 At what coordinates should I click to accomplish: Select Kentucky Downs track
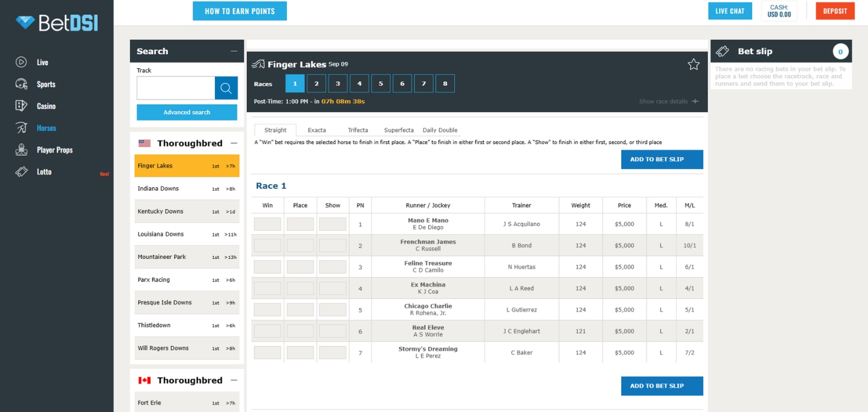(x=187, y=211)
